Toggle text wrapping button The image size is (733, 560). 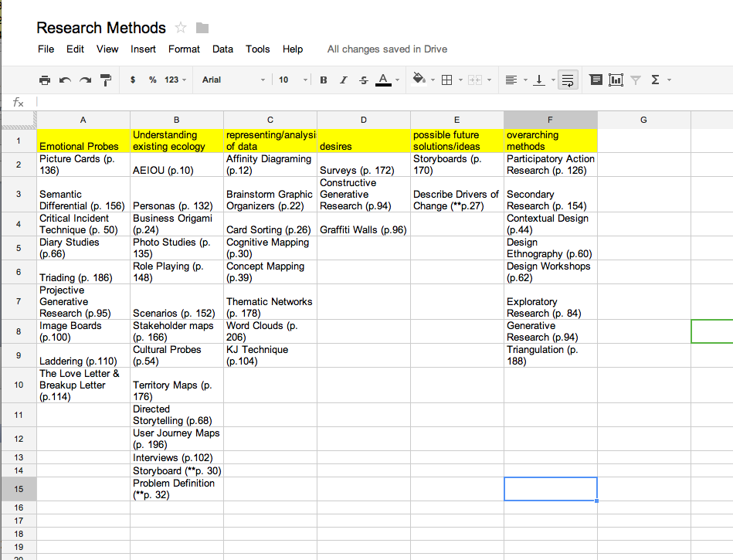click(x=568, y=80)
